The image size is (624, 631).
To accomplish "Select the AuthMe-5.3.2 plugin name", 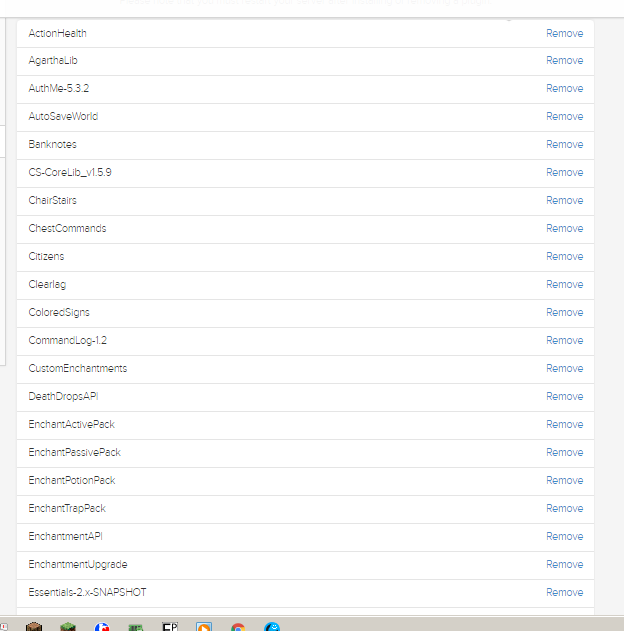I will point(59,89).
